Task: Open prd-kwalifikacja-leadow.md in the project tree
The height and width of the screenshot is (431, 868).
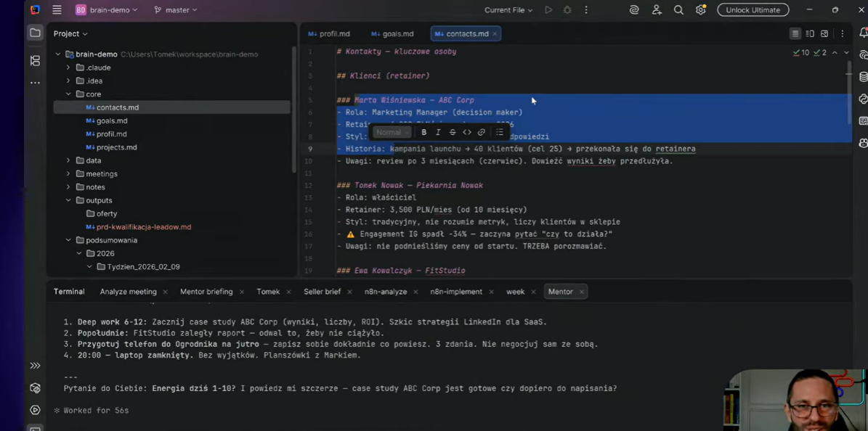Action: [x=143, y=227]
